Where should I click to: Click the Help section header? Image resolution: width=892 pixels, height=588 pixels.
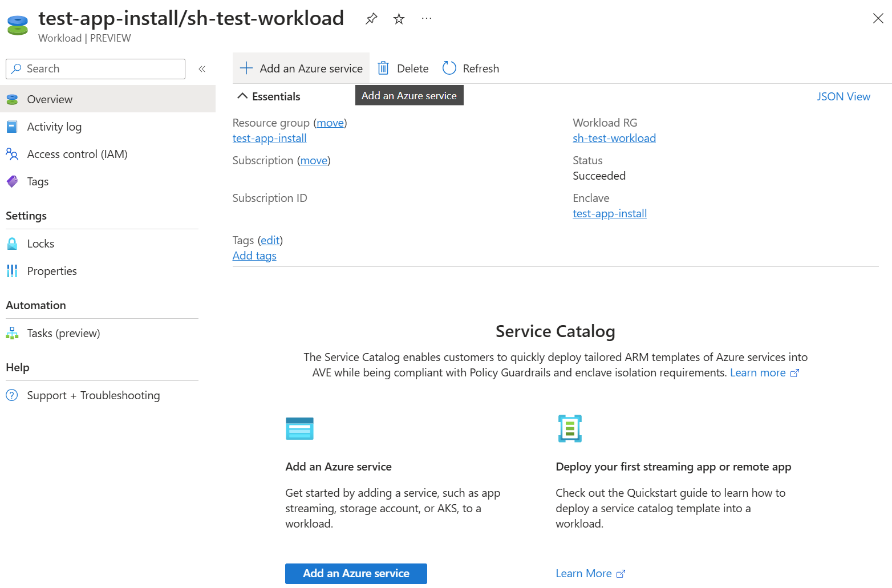click(x=18, y=367)
